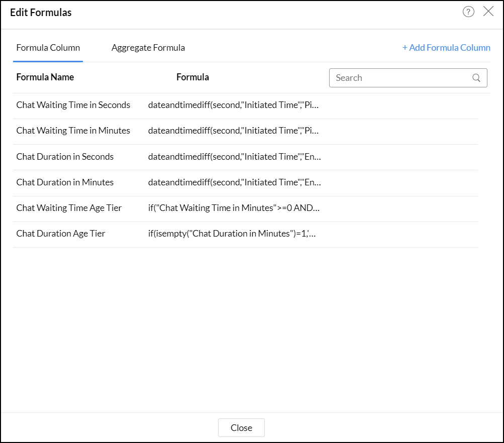Select Chat Waiting Time in Seconds row
Viewport: 504px width, 443px height.
(73, 105)
